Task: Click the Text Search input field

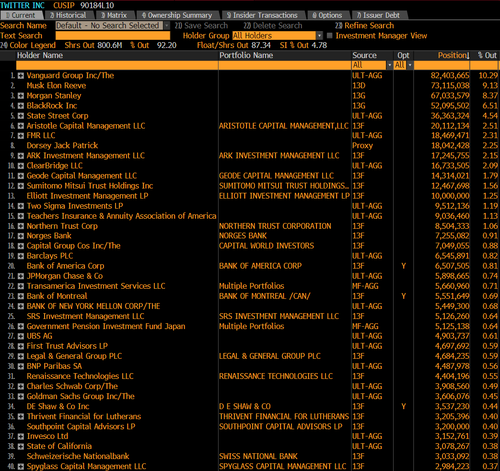Action: [113, 36]
